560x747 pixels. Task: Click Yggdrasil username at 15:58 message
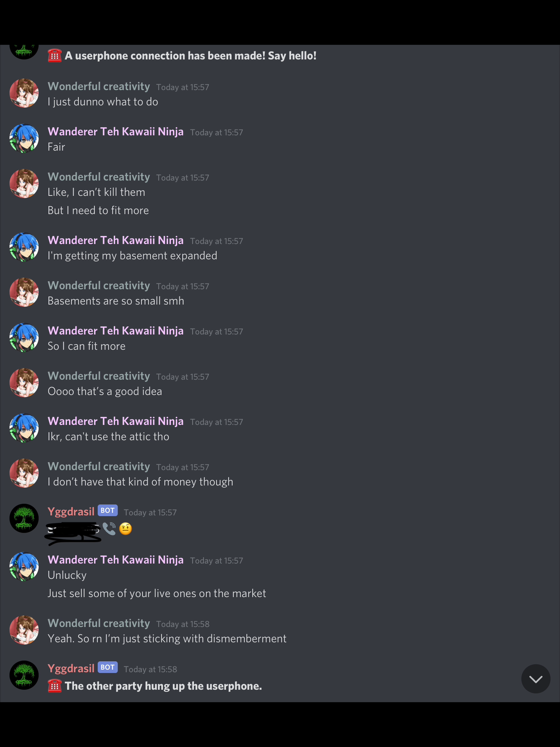coord(71,668)
